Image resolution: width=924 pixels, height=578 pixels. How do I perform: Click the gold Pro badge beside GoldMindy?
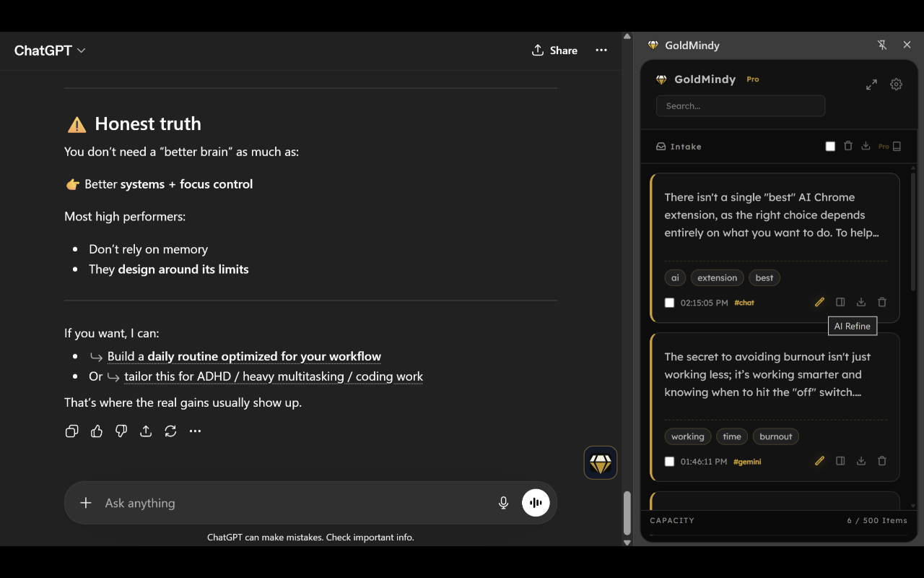[753, 79]
